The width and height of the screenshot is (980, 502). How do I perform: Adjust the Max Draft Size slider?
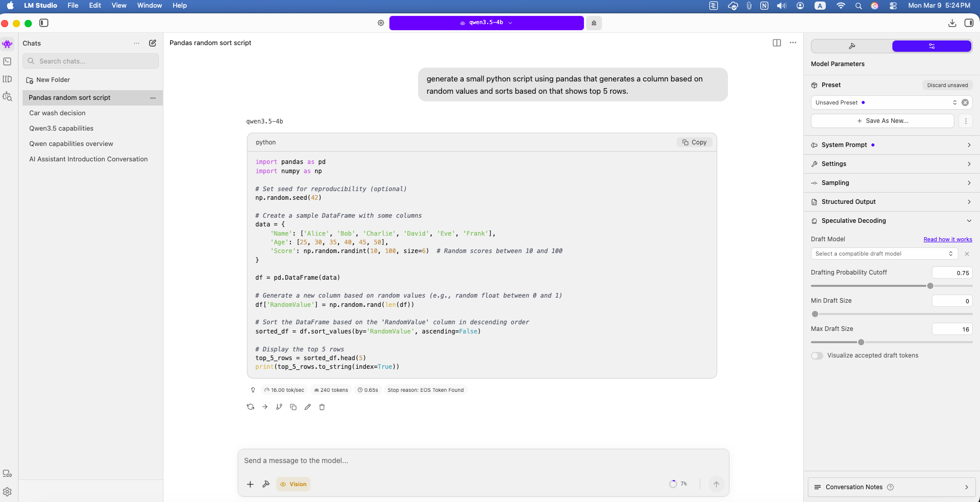(x=861, y=342)
